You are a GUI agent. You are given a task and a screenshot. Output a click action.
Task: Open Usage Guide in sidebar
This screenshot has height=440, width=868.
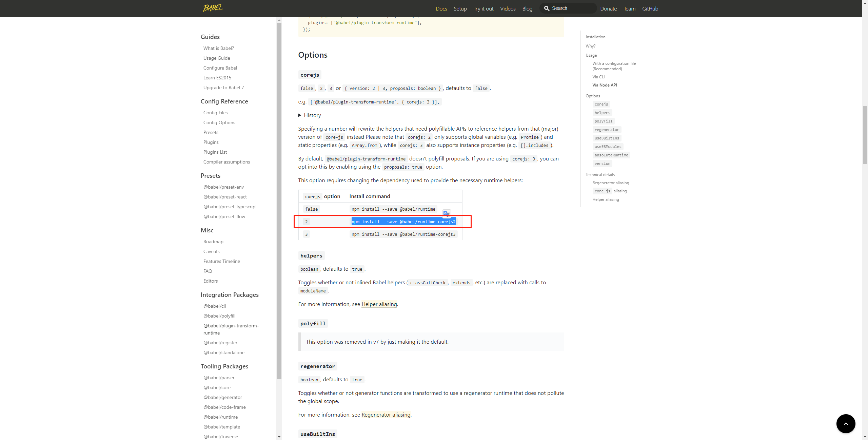tap(217, 58)
